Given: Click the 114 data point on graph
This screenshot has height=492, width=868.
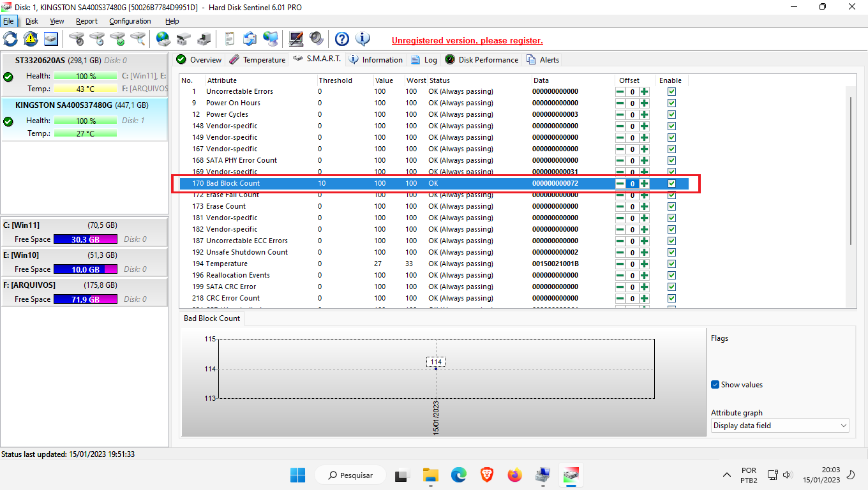Looking at the screenshot, I should (x=436, y=369).
